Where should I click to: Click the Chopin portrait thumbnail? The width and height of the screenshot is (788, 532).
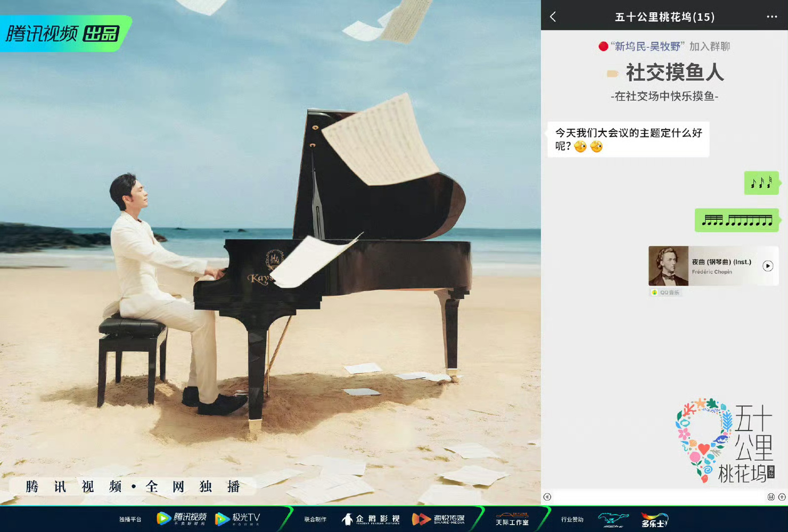[x=668, y=266]
